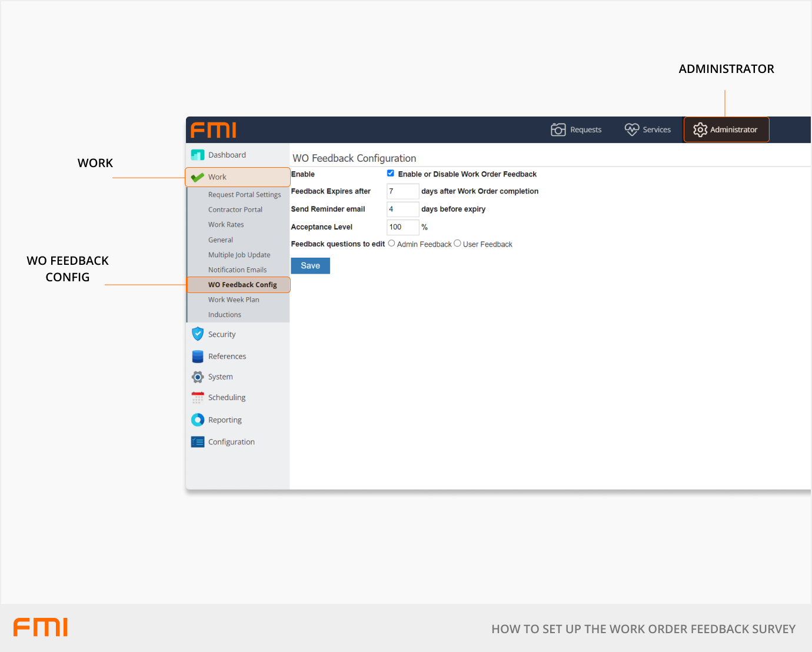Viewport: 812px width, 652px height.
Task: Click the Reporting donut chart icon
Action: [x=198, y=420]
